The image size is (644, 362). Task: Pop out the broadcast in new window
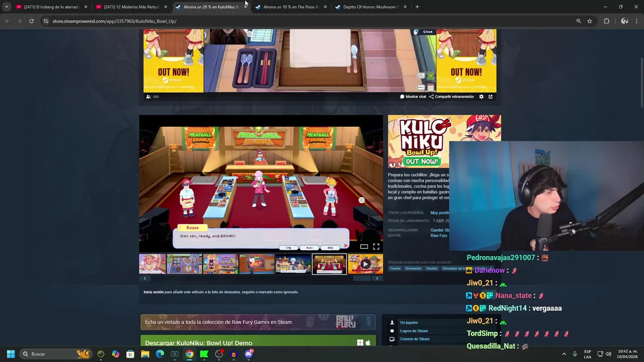point(491,97)
